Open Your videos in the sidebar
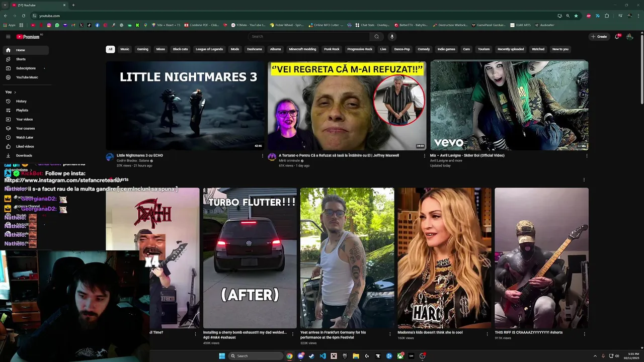Image resolution: width=644 pixels, height=362 pixels. [26, 119]
